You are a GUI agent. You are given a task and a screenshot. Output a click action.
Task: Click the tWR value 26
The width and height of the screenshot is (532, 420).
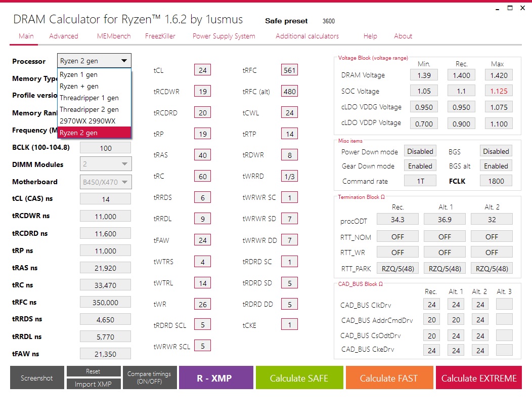click(203, 304)
